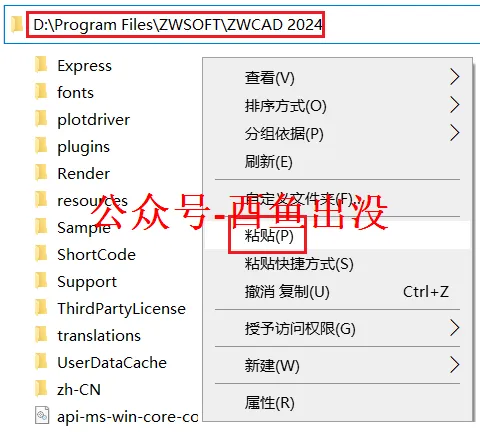Choose 属性(R) in the context menu
Screen dimensions: 480x432
point(337,402)
